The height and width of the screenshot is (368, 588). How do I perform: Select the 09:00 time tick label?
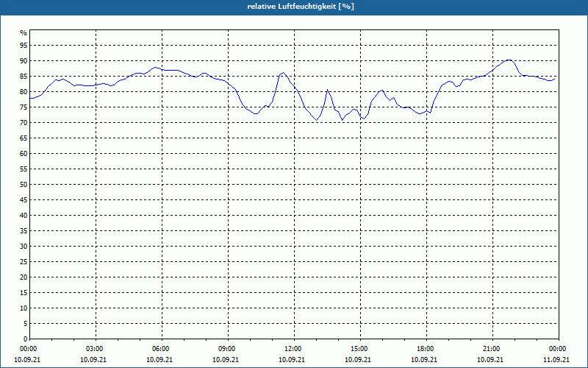point(228,349)
